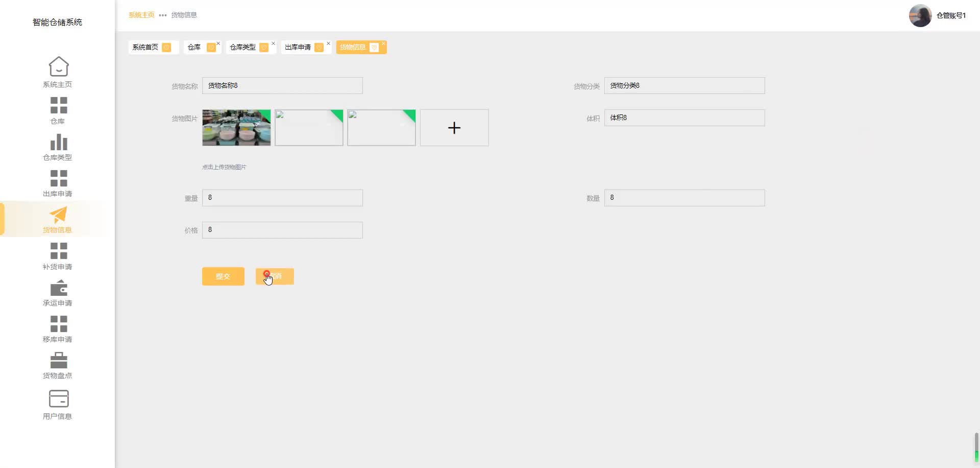
Task: Open 出库申请 from the sidebar
Action: click(x=58, y=183)
